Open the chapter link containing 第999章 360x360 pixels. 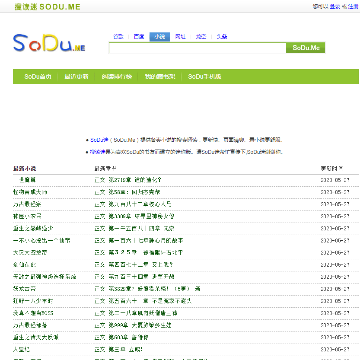(133, 325)
